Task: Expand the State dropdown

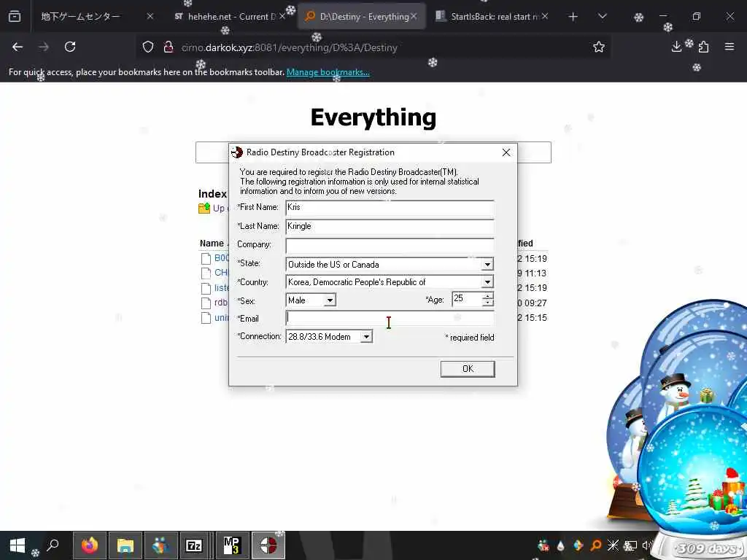Action: 487,264
